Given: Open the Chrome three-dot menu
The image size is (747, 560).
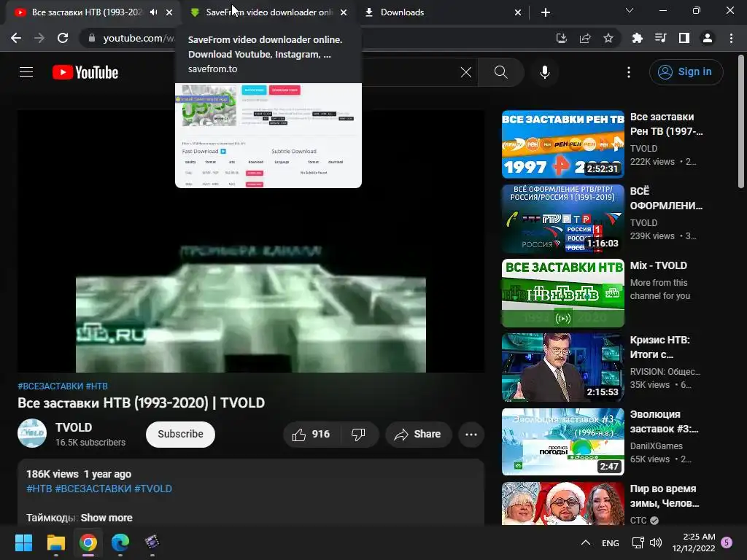Looking at the screenshot, I should (x=731, y=38).
